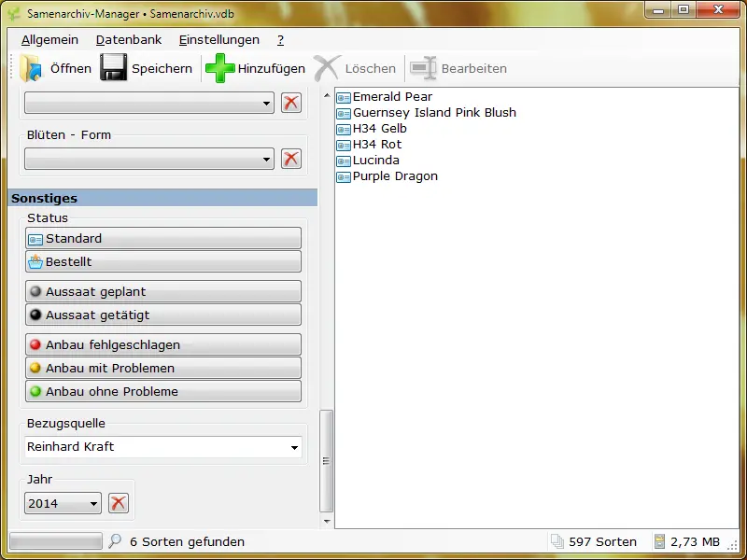The image size is (747, 560).
Task: Select Purple Dragon in the variety list
Action: [x=394, y=176]
